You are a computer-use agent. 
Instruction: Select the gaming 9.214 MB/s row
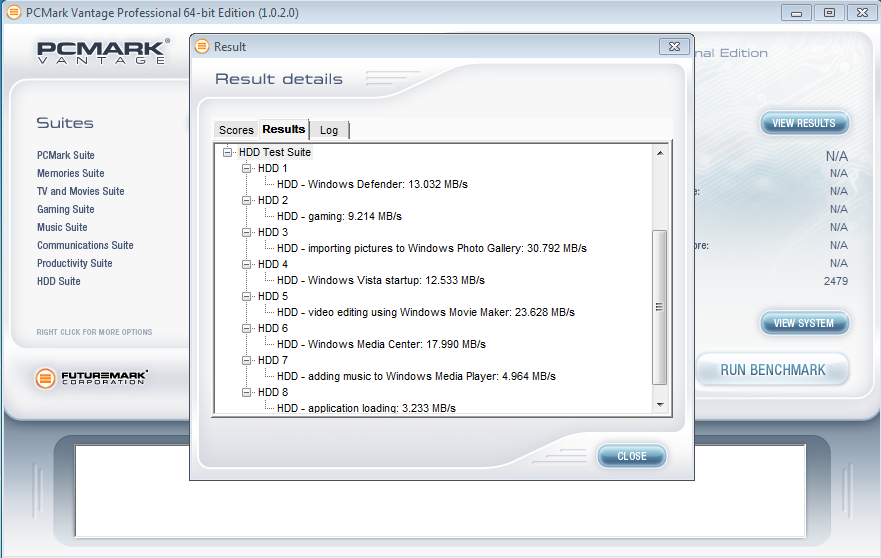[x=339, y=216]
